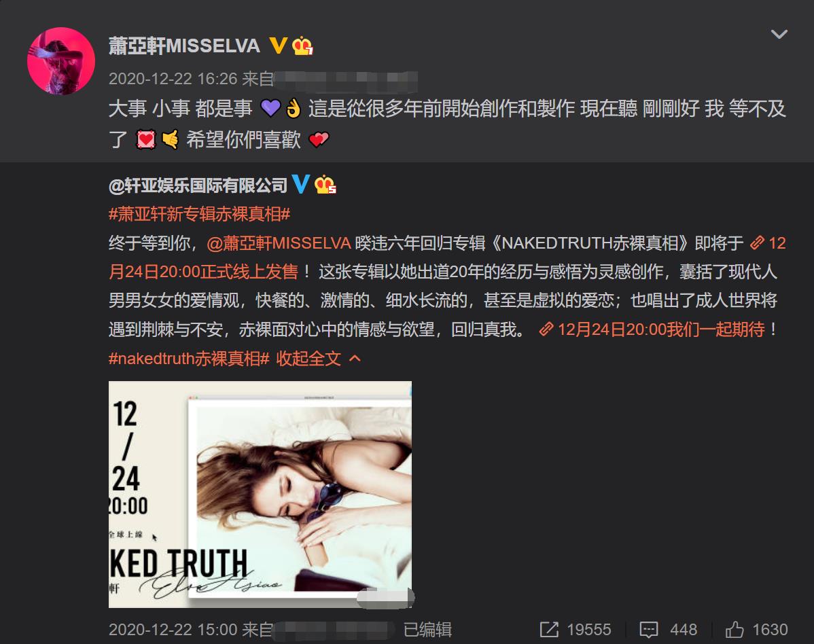Open the 2020-12-22 16:26 timestamp link
Screen dimensions: 814x644
click(173, 78)
